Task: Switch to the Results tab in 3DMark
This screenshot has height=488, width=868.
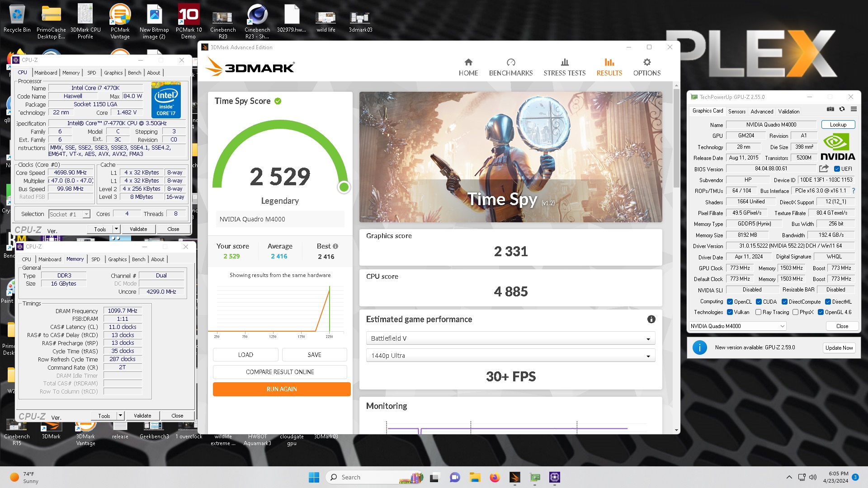Action: click(609, 67)
